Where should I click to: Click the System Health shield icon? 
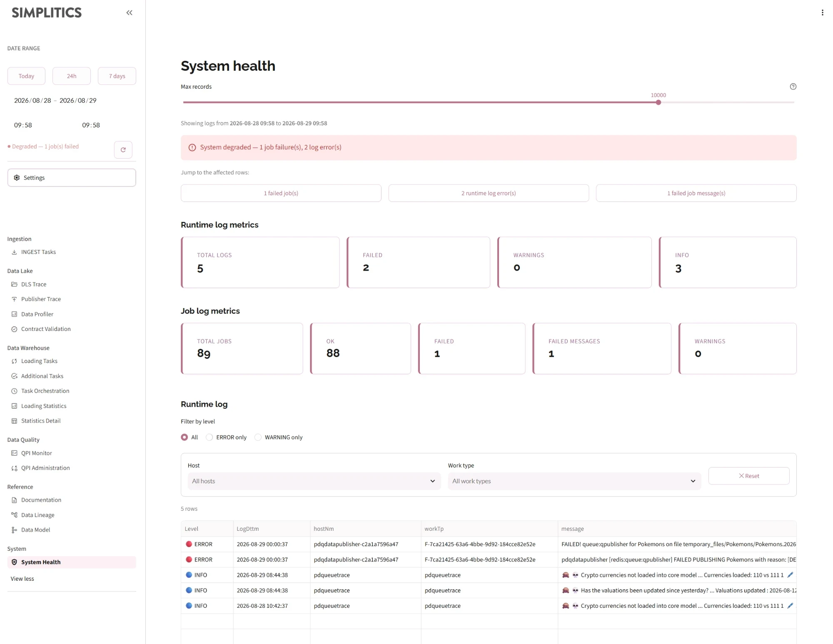(x=14, y=562)
